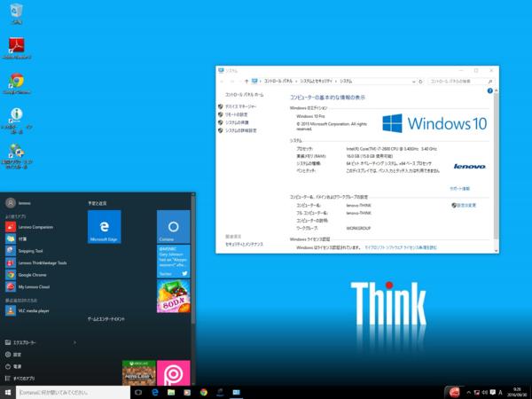Viewport: 532px width, 399px height.
Task: Click the volume speaker tray icon
Action: tap(484, 393)
